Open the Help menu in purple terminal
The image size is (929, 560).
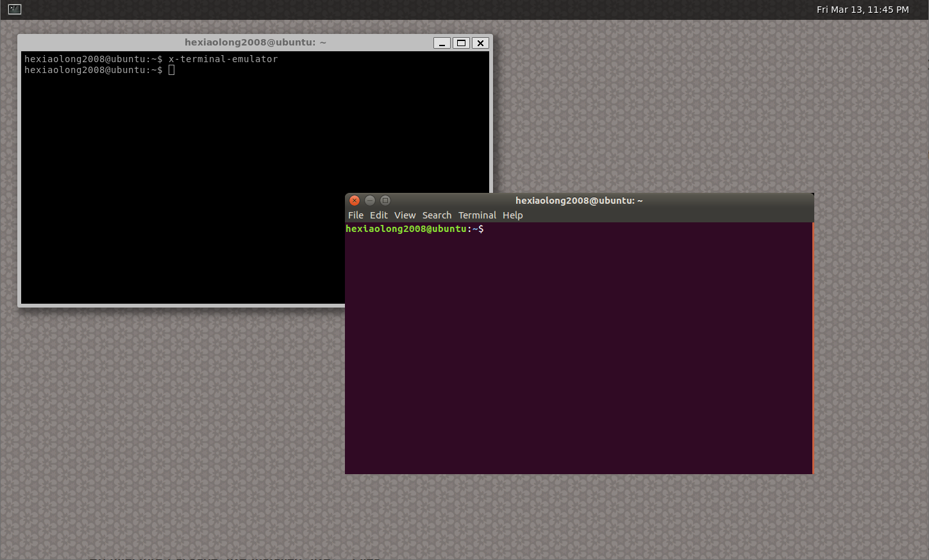click(512, 215)
